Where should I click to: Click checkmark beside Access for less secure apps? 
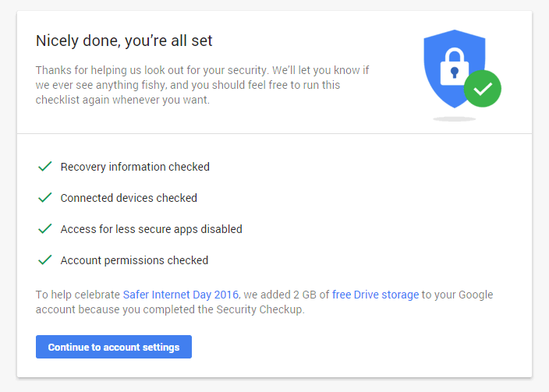point(44,229)
